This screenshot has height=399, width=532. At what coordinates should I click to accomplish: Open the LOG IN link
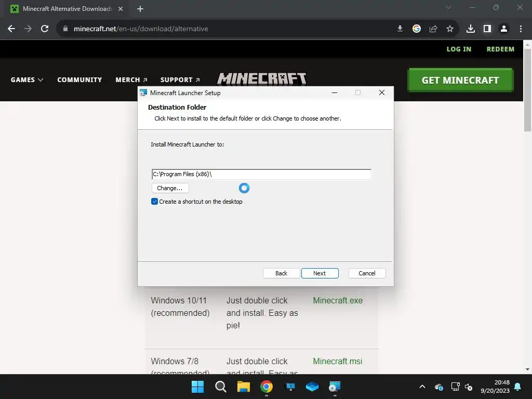[459, 49]
